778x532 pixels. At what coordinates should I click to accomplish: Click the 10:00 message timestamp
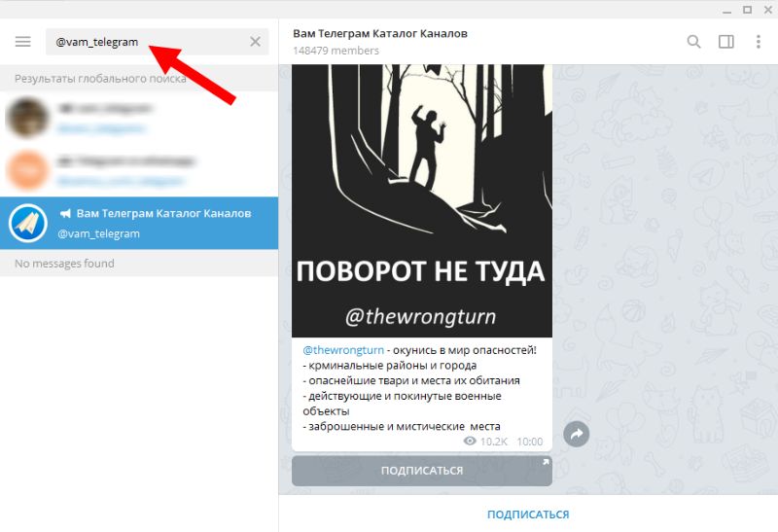pyautogui.click(x=530, y=442)
